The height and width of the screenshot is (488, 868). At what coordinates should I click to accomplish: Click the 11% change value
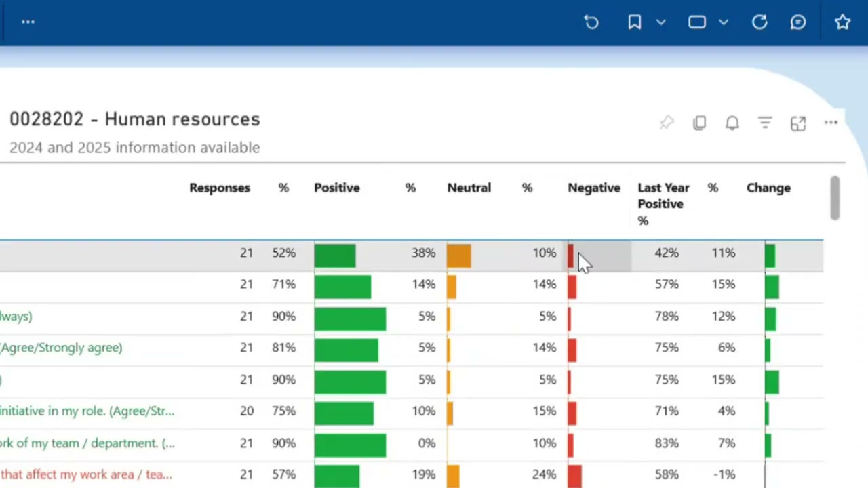[x=724, y=253]
